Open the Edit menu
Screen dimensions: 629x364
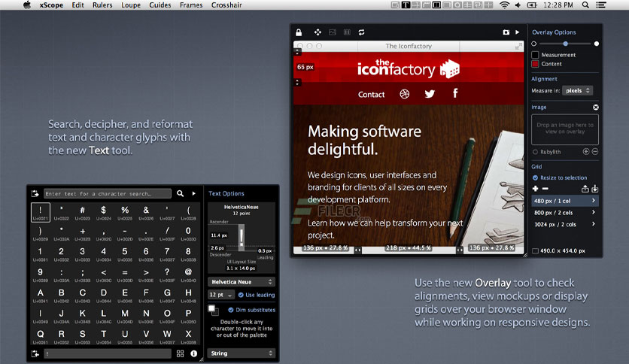coord(77,5)
